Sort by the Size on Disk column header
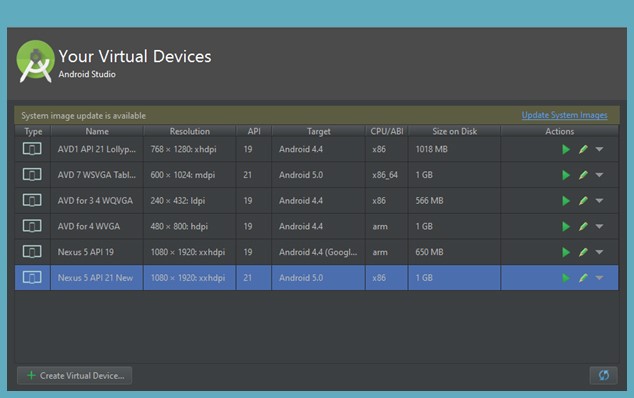This screenshot has width=634, height=398. (454, 131)
